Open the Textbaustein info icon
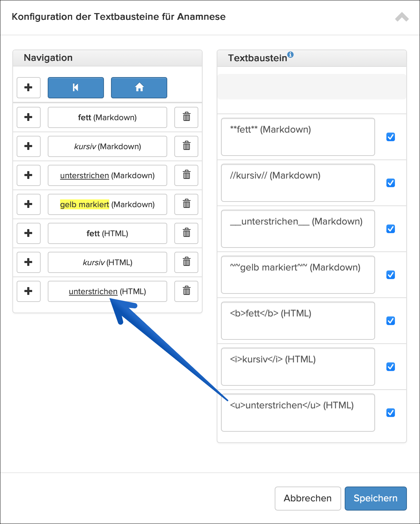This screenshot has height=524, width=420. [x=291, y=54]
